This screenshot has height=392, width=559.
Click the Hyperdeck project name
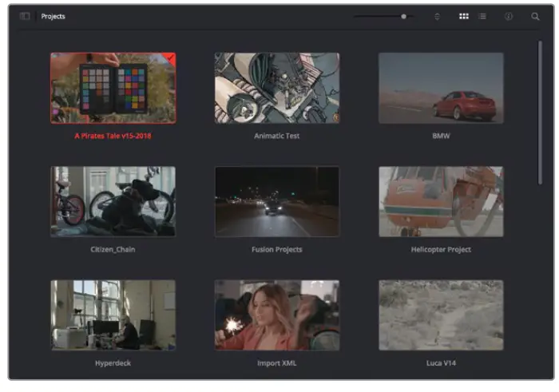[x=113, y=363]
